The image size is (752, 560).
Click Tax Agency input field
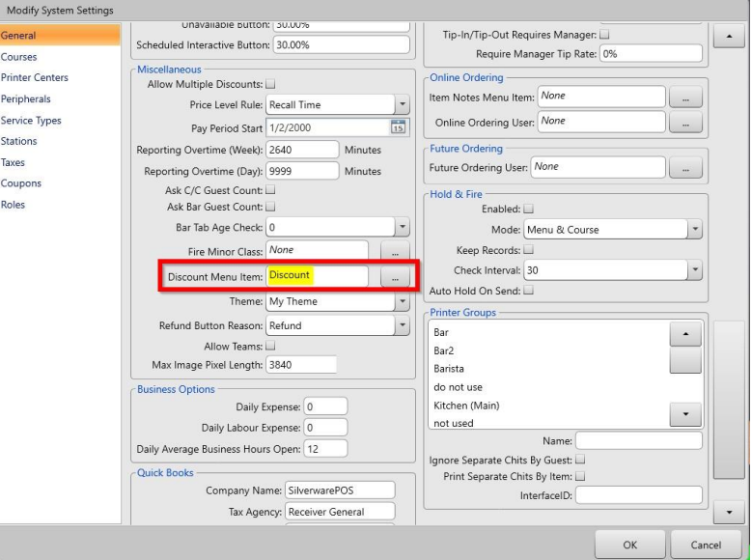[340, 512]
